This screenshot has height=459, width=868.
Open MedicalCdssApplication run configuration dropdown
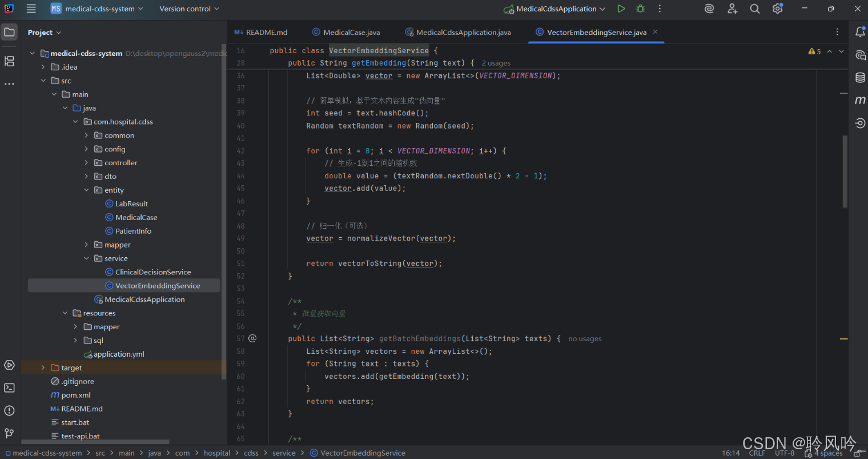pyautogui.click(x=554, y=9)
